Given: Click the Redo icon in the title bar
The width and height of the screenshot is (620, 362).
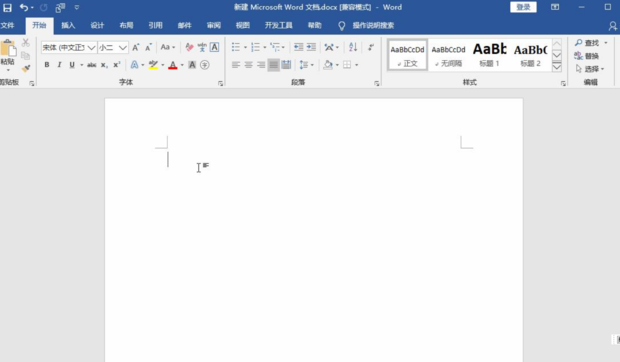Looking at the screenshot, I should pos(44,7).
